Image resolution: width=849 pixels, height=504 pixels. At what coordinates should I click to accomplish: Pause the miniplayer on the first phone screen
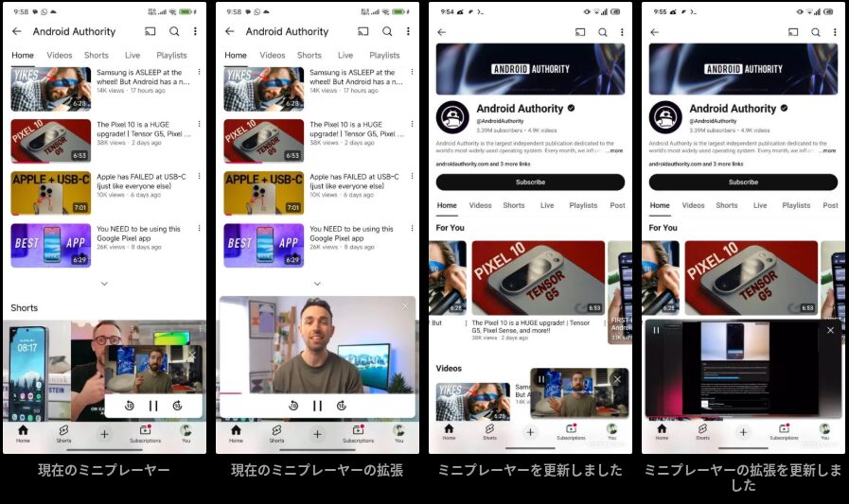pos(153,406)
